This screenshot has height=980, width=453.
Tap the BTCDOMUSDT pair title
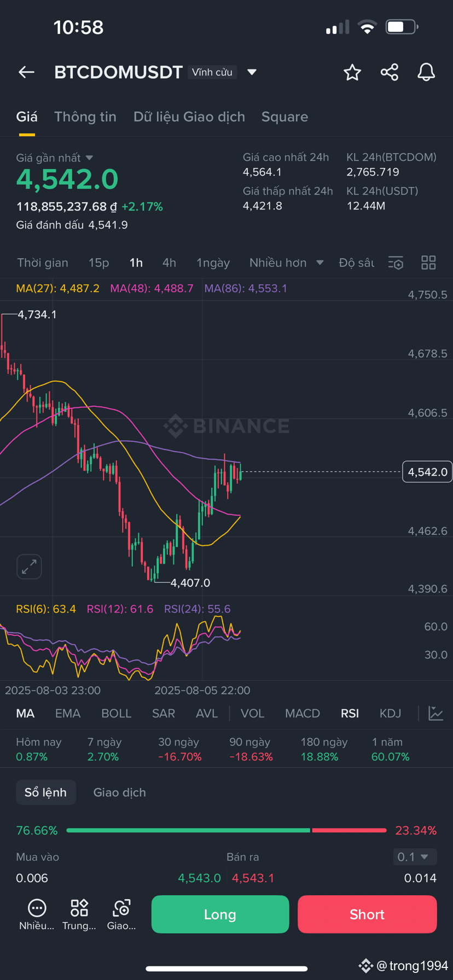118,72
